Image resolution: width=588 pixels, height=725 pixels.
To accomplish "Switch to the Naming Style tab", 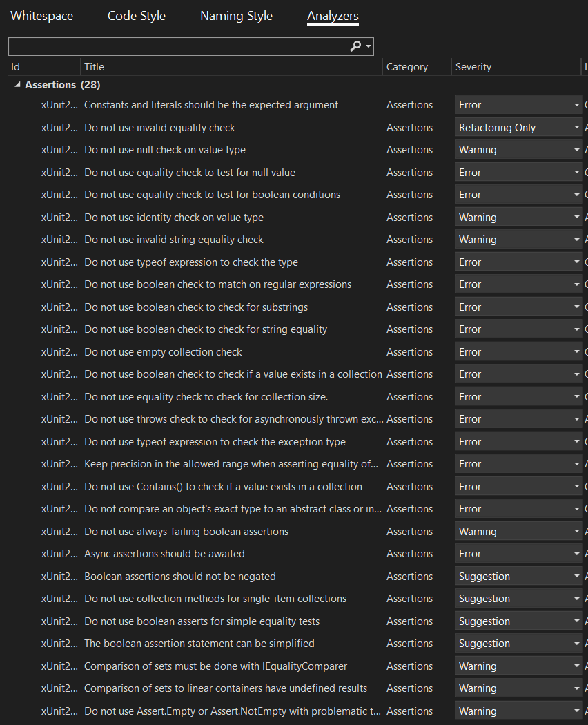I will [236, 16].
